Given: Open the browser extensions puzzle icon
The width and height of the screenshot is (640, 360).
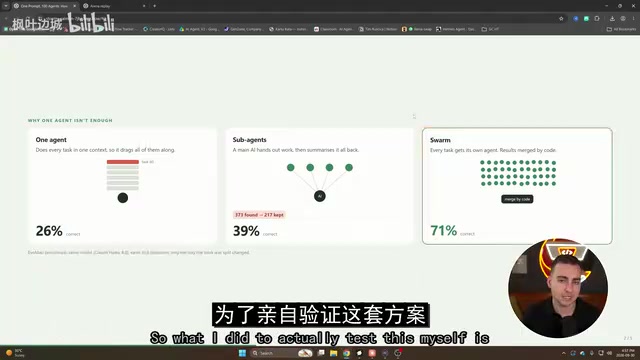Looking at the screenshot, I should pos(597,18).
